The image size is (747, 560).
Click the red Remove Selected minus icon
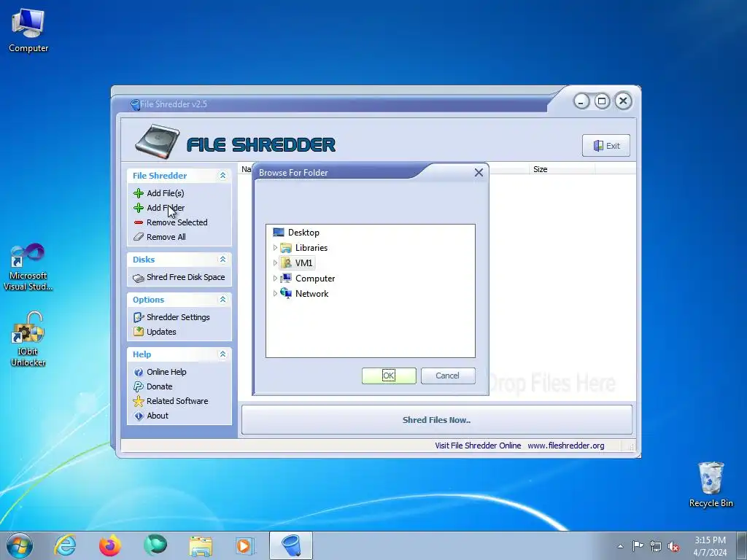[139, 222]
